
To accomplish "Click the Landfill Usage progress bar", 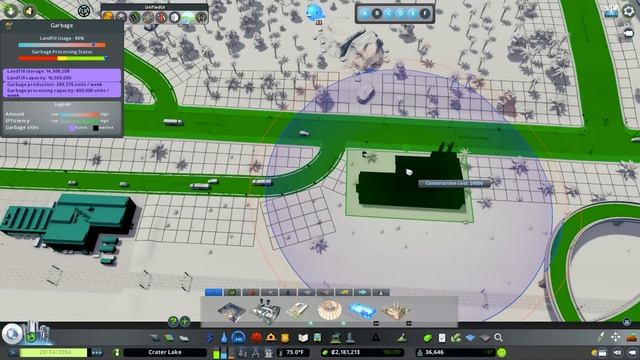I will point(62,45).
